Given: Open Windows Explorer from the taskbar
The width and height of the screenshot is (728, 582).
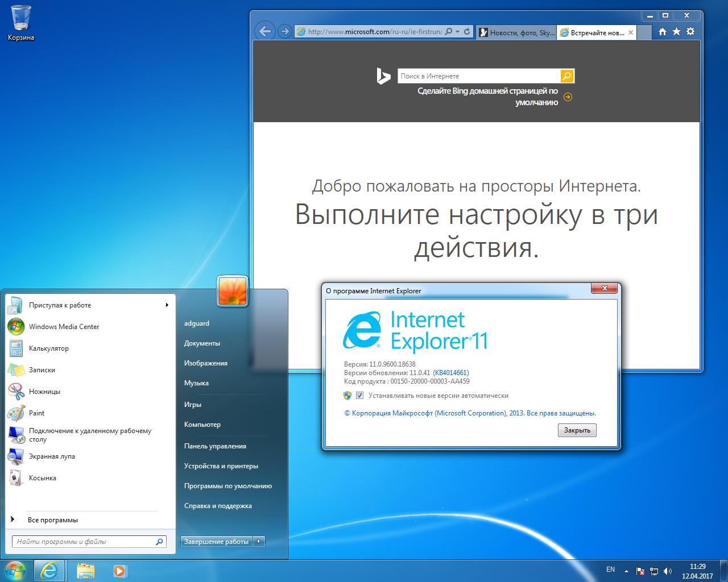Looking at the screenshot, I should (x=85, y=571).
